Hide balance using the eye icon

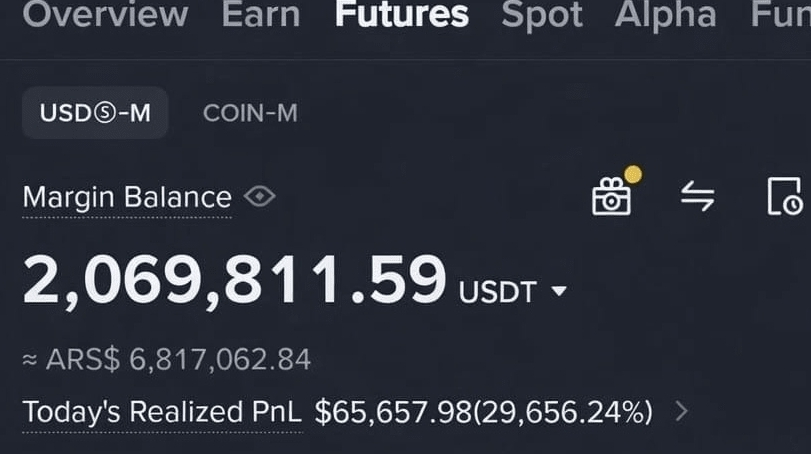259,197
